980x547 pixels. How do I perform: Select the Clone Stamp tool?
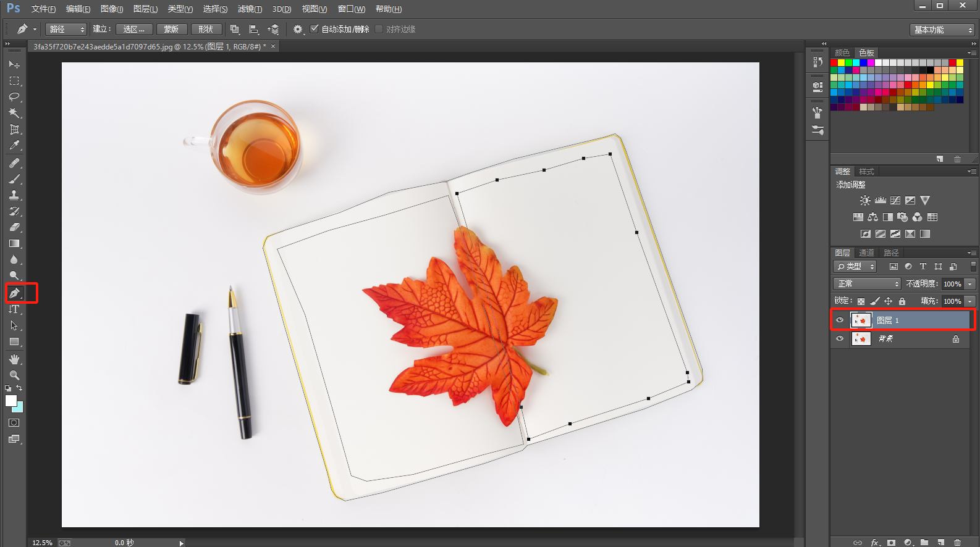click(14, 195)
